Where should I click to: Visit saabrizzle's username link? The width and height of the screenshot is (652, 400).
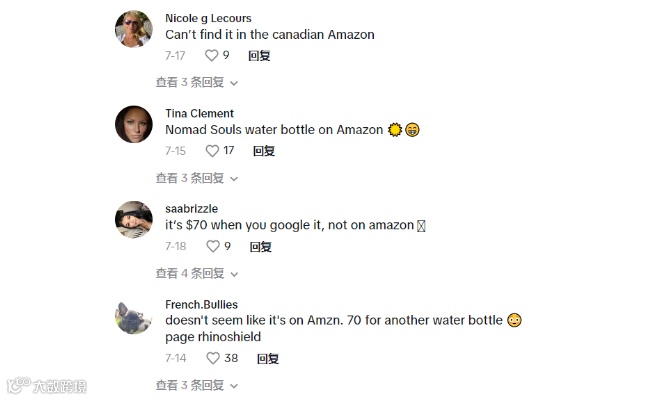pos(191,208)
